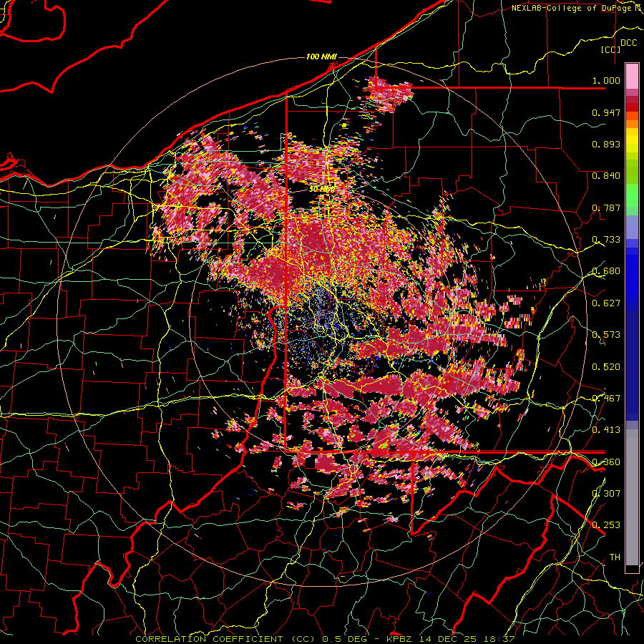Select the 0.787 legend value

(606, 208)
